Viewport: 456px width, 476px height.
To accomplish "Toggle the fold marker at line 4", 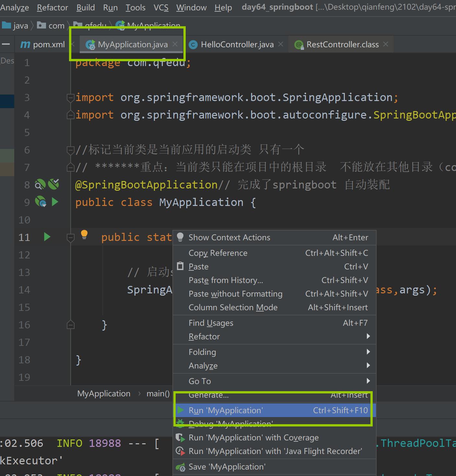I will (70, 115).
